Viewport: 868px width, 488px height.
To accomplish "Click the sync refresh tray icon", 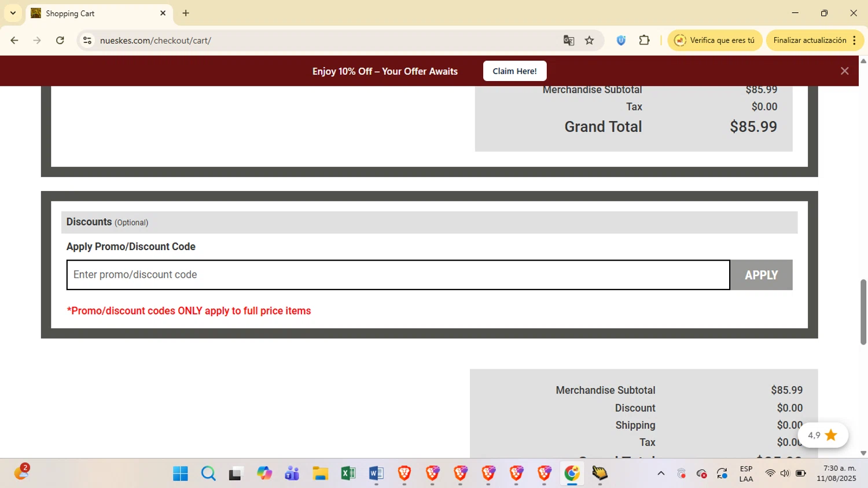I will pos(722,474).
